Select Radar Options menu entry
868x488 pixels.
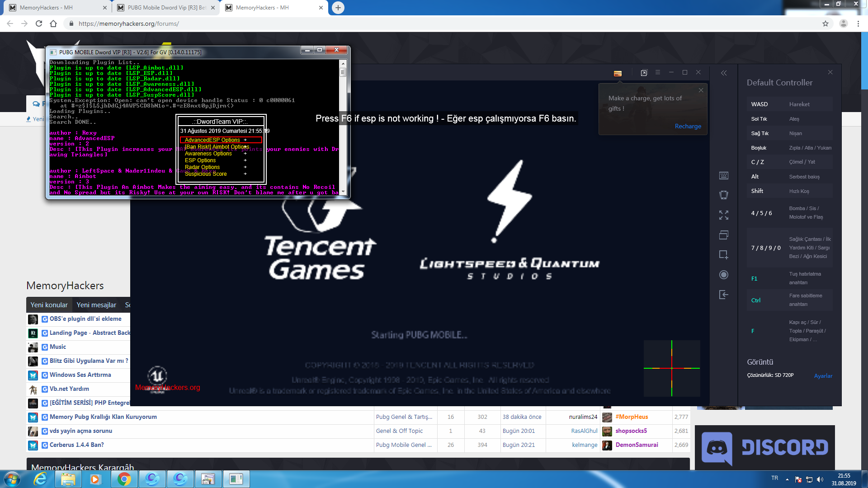click(202, 167)
